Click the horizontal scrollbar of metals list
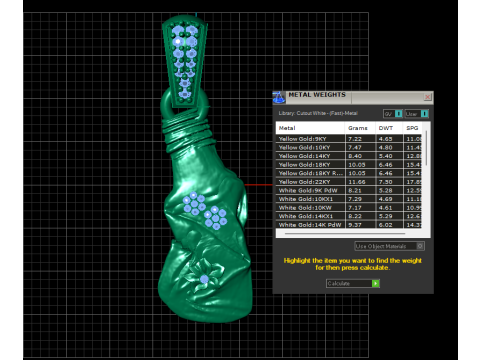The height and width of the screenshot is (360, 480). (345, 234)
